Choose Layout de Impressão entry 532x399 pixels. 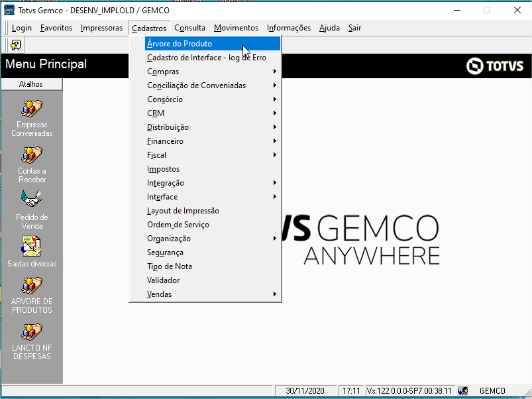213,211
